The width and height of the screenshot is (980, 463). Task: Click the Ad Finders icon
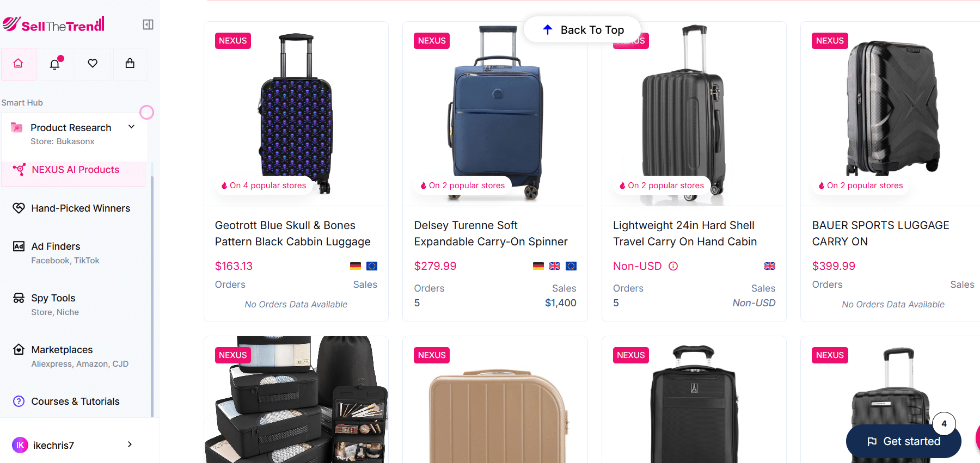tap(19, 246)
